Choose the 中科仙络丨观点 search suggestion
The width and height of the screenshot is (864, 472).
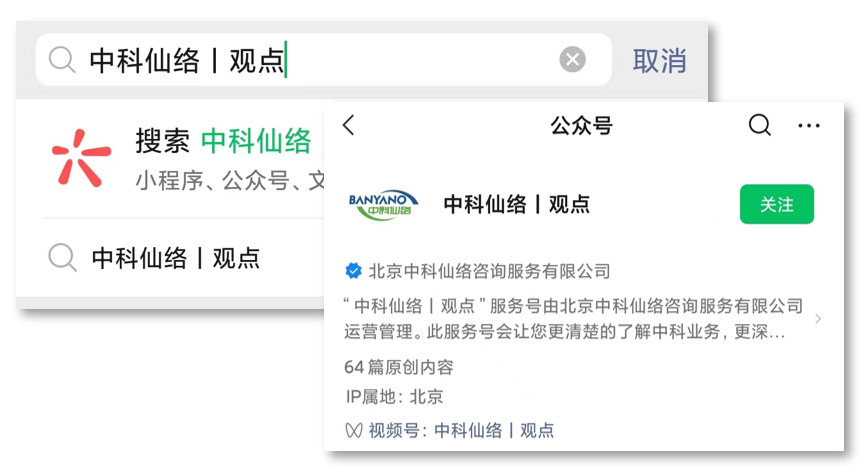click(x=176, y=258)
